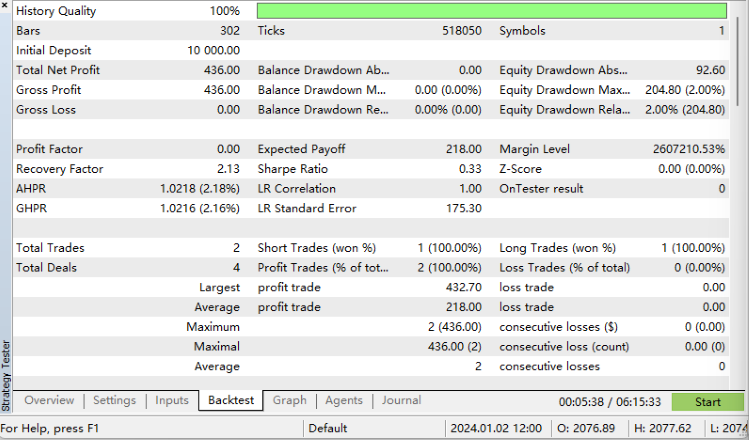Select the Total Deals value 4
749x440 pixels.
pyautogui.click(x=236, y=268)
